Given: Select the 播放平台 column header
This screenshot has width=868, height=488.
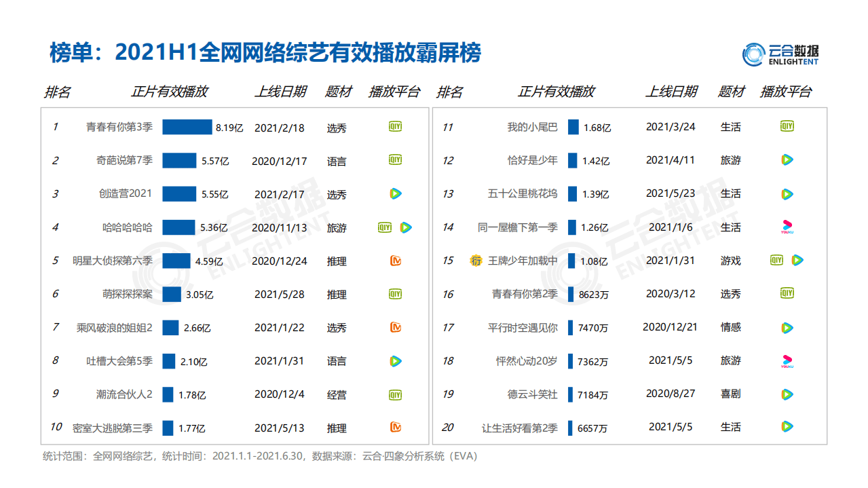Looking at the screenshot, I should [392, 90].
